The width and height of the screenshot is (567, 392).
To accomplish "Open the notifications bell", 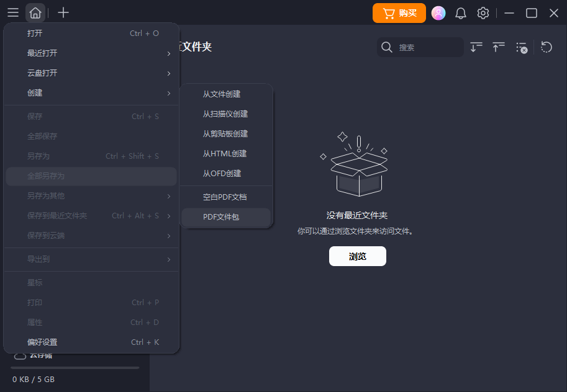I will [460, 14].
